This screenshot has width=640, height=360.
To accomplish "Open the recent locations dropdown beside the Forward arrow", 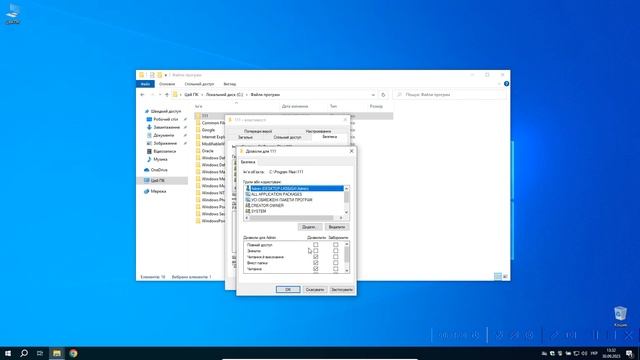I will click(x=160, y=95).
